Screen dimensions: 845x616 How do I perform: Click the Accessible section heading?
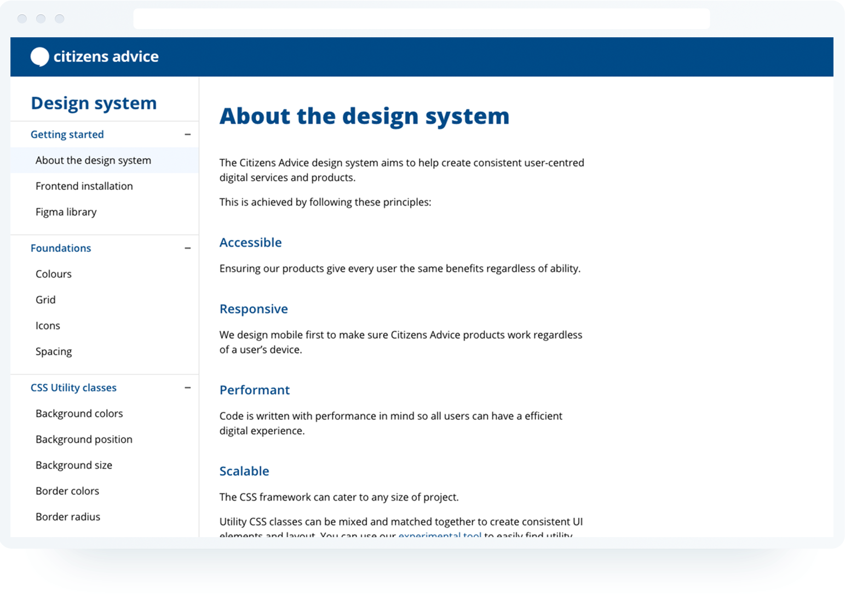tap(251, 243)
